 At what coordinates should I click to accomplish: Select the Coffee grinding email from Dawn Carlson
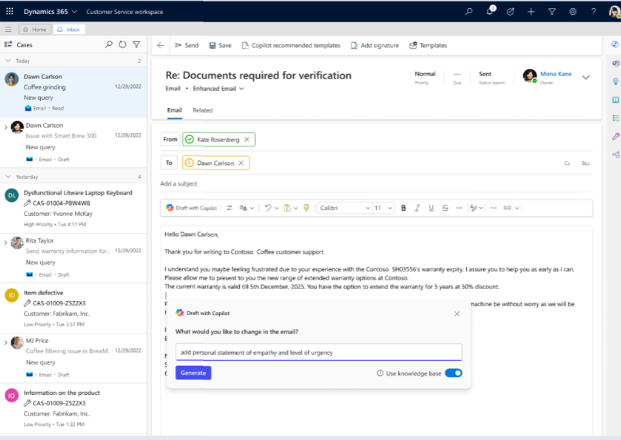click(74, 92)
